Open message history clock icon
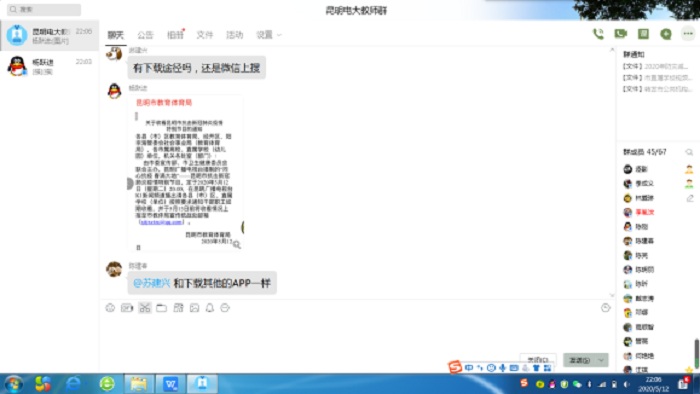700x394 pixels. click(x=605, y=308)
